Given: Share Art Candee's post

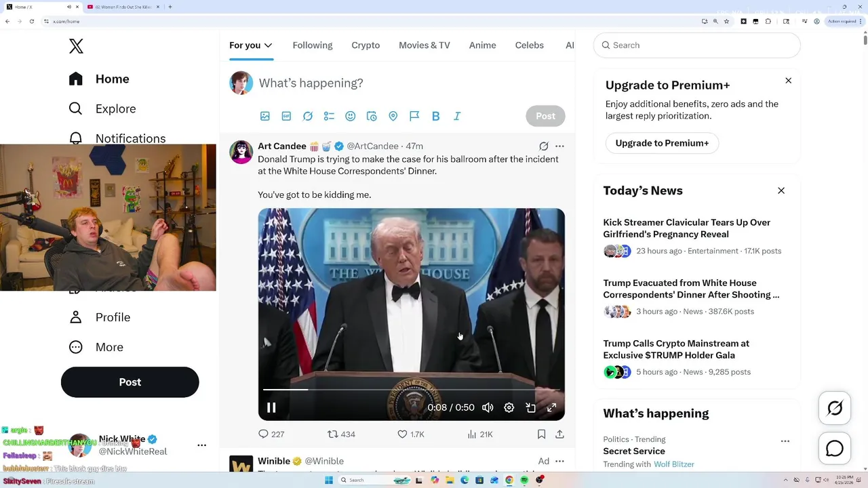Looking at the screenshot, I should pyautogui.click(x=559, y=434).
